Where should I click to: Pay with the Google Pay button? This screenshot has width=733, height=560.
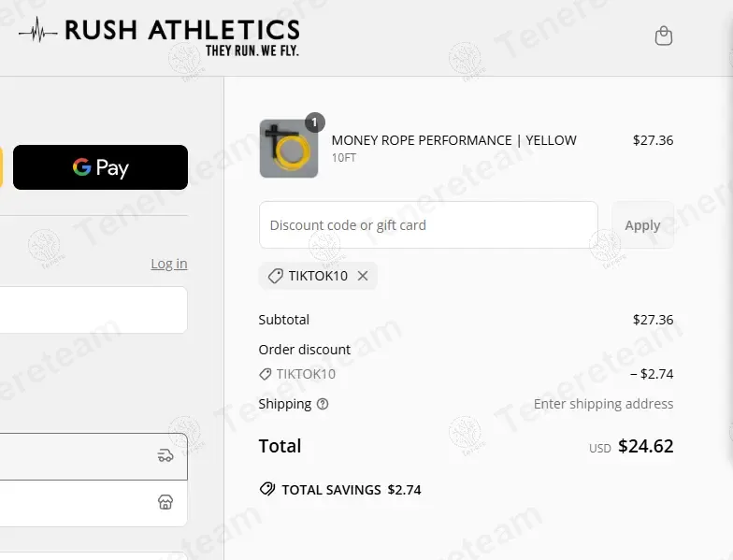pos(100,167)
